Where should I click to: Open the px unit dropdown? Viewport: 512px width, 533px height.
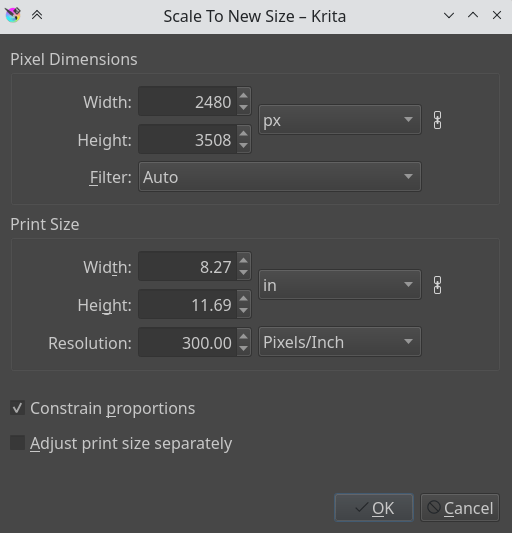tap(340, 120)
